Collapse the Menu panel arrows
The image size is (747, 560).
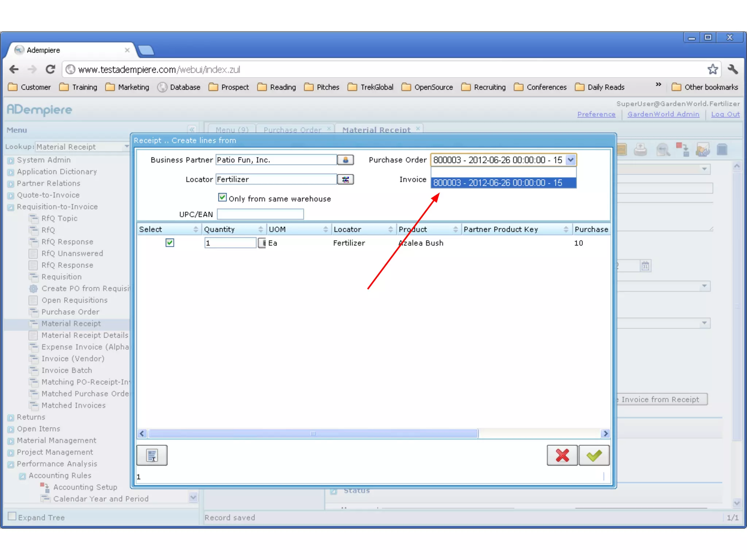pos(192,129)
